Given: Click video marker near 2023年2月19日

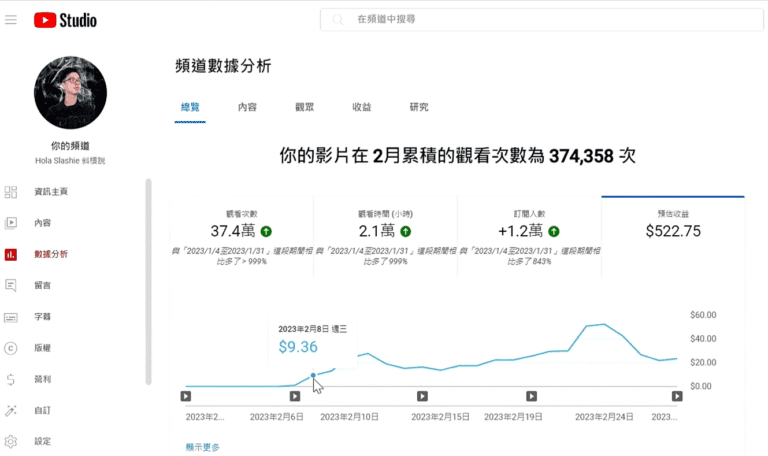Looking at the screenshot, I should click(531, 396).
